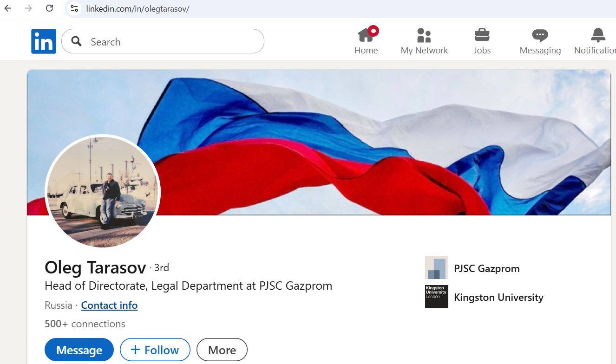Image resolution: width=616 pixels, height=364 pixels.
Task: Click the search magnifier icon
Action: click(77, 41)
